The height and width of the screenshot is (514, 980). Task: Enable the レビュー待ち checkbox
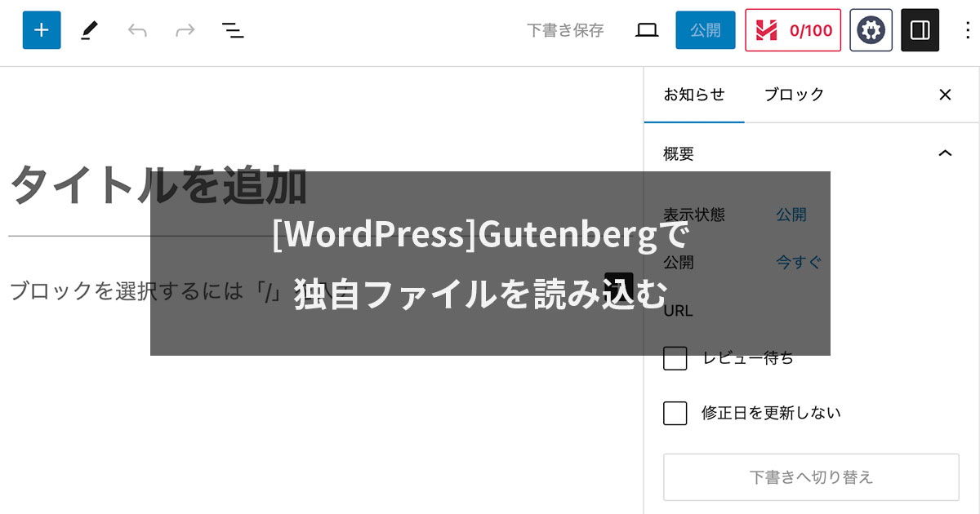tap(675, 358)
